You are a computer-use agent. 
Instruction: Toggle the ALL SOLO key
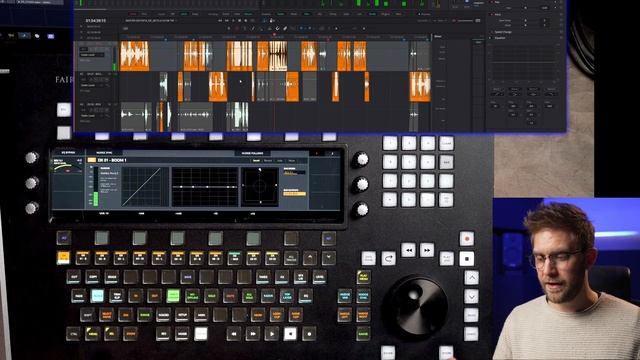(249, 296)
